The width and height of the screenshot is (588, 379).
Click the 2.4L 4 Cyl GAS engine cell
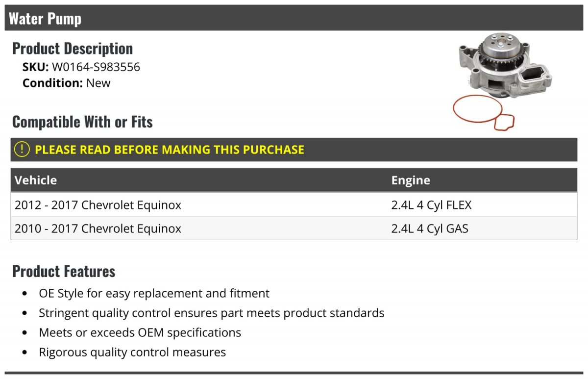click(x=430, y=228)
